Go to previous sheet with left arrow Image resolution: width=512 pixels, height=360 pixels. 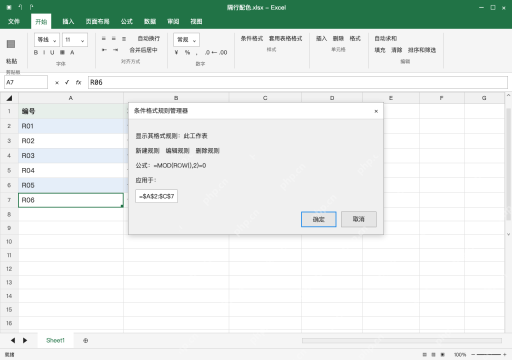pyautogui.click(x=13, y=340)
